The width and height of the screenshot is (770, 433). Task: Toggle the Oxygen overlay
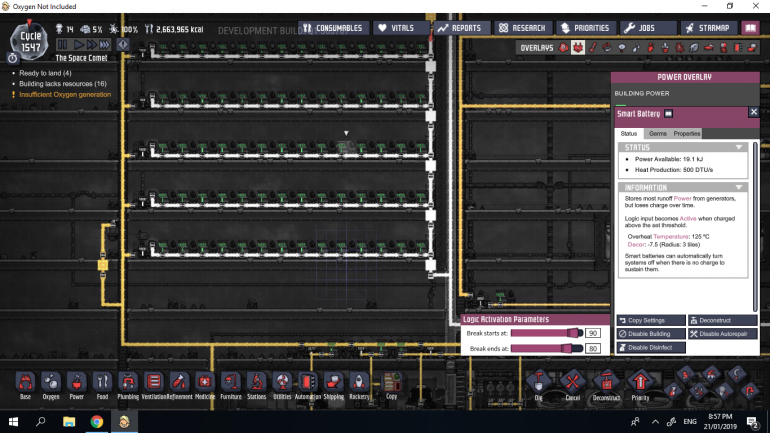564,48
